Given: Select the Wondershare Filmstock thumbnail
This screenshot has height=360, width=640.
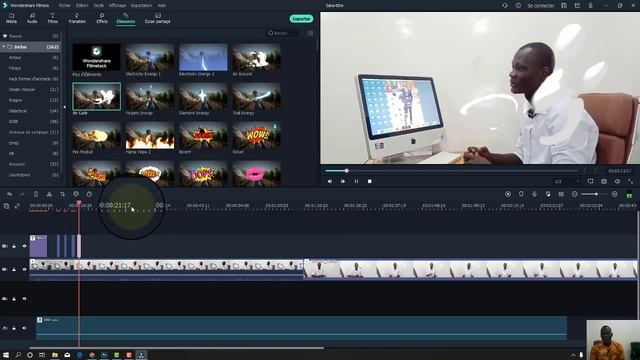Looking at the screenshot, I should click(x=96, y=58).
